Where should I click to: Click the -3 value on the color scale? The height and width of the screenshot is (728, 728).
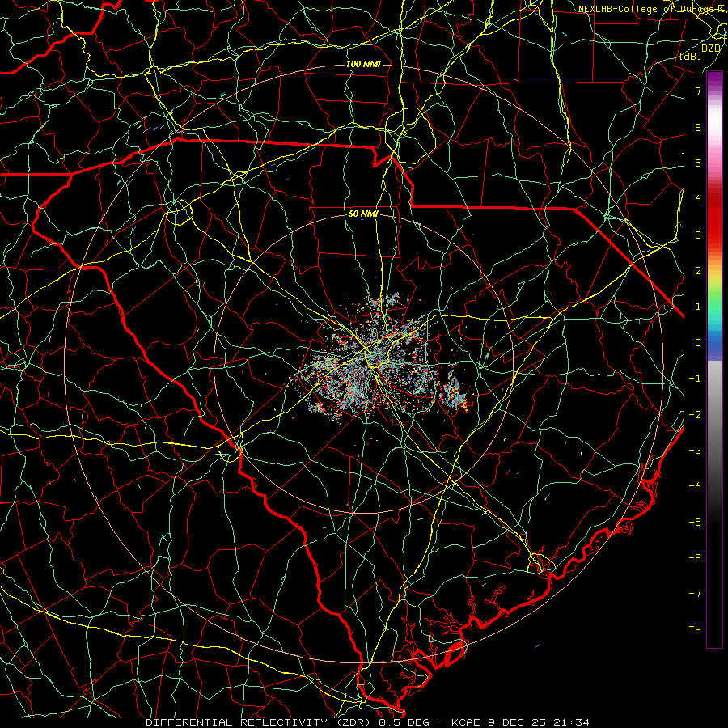point(695,450)
